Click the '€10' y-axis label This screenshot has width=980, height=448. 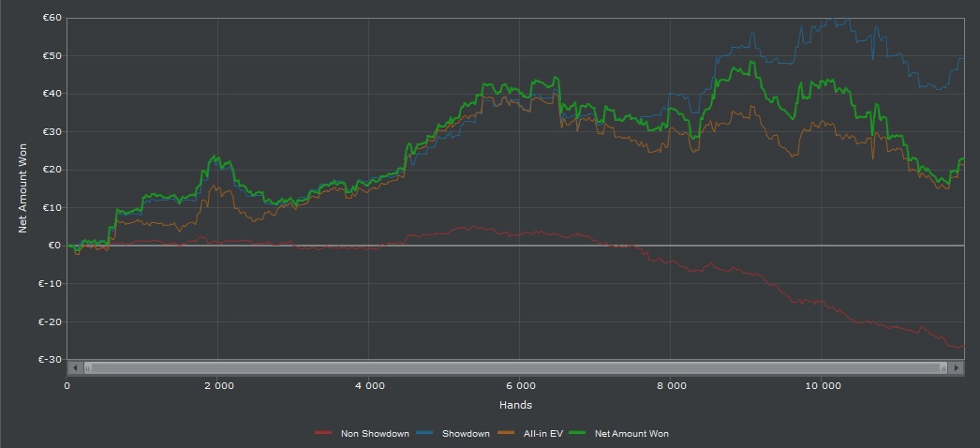[x=52, y=207]
